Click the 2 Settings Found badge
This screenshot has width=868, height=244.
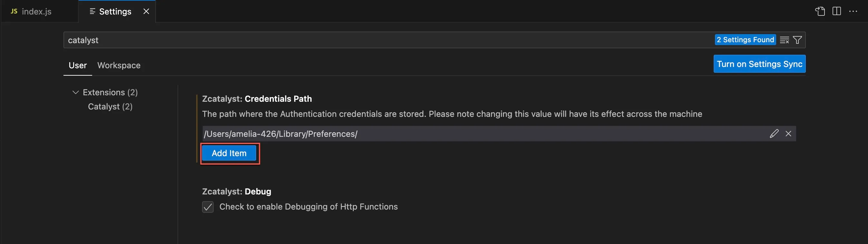click(745, 40)
